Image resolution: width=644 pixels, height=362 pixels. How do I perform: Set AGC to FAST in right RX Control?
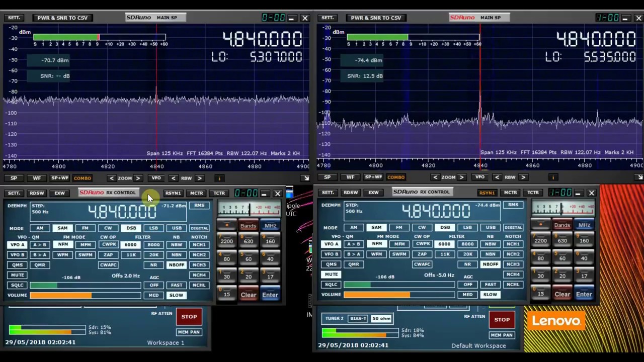490,285
